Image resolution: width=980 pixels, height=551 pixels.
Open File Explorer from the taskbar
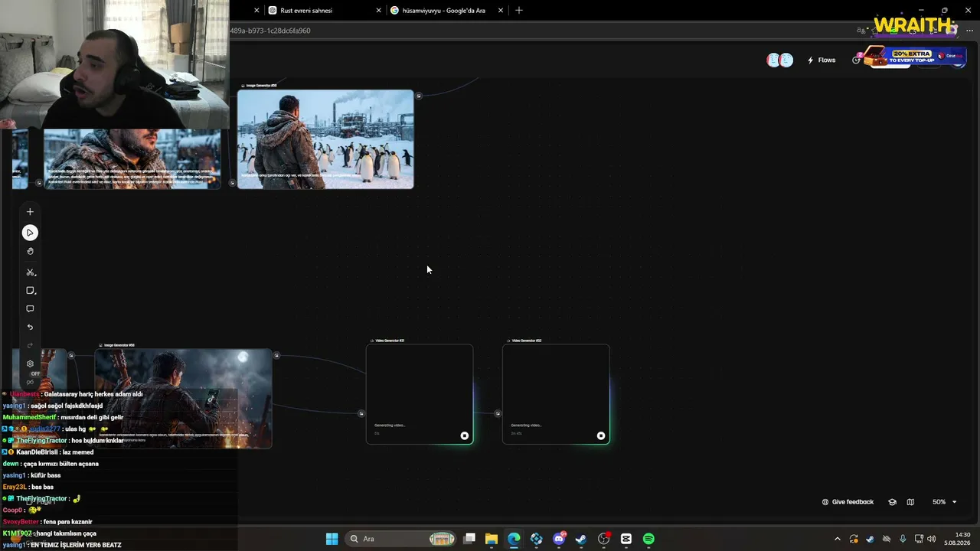click(492, 539)
